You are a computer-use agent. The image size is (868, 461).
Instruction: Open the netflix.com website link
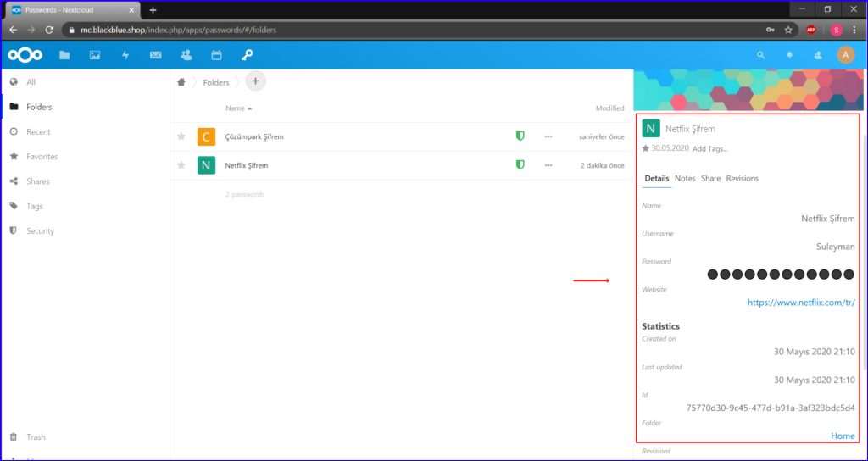point(801,303)
